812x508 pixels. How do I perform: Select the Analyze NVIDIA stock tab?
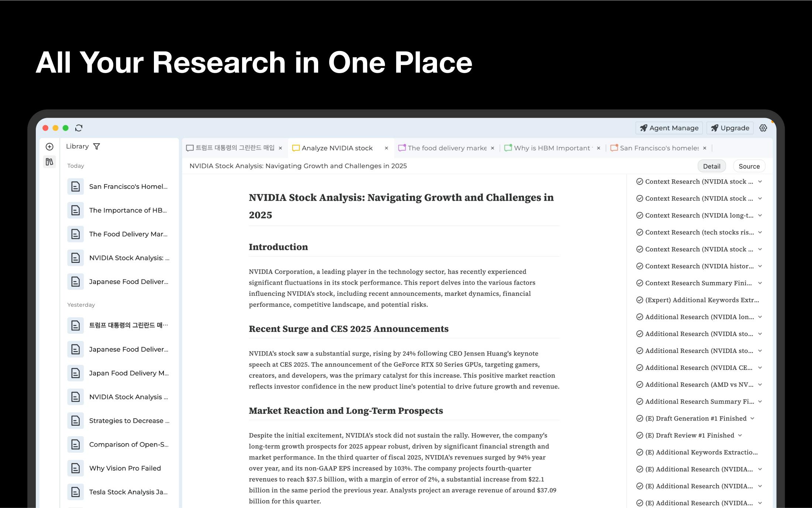click(341, 148)
